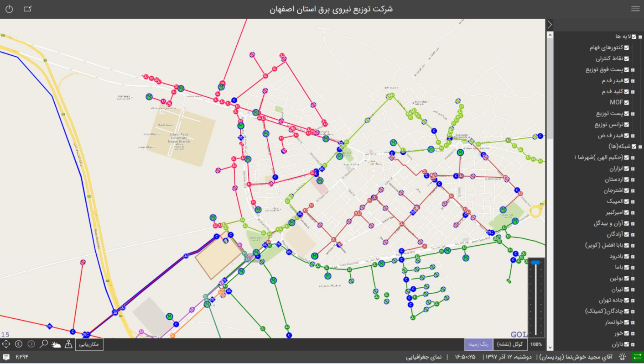Select the رنگ زمینه background tab

click(x=478, y=344)
